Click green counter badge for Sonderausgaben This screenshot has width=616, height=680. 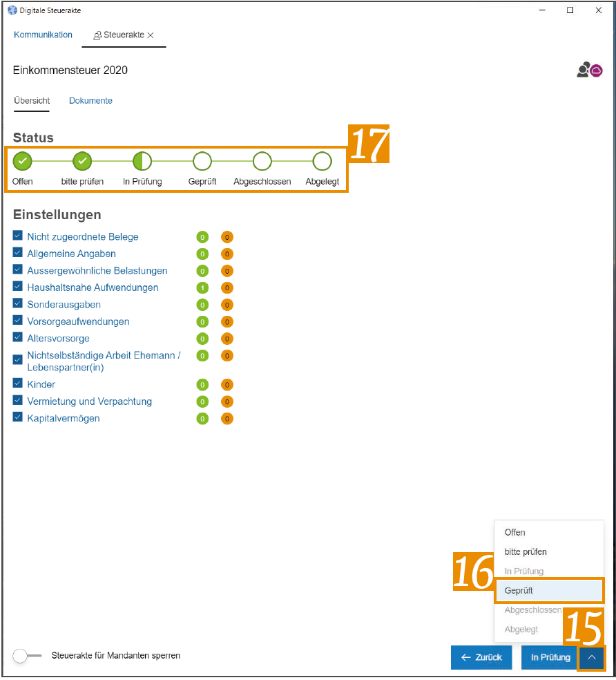(202, 305)
